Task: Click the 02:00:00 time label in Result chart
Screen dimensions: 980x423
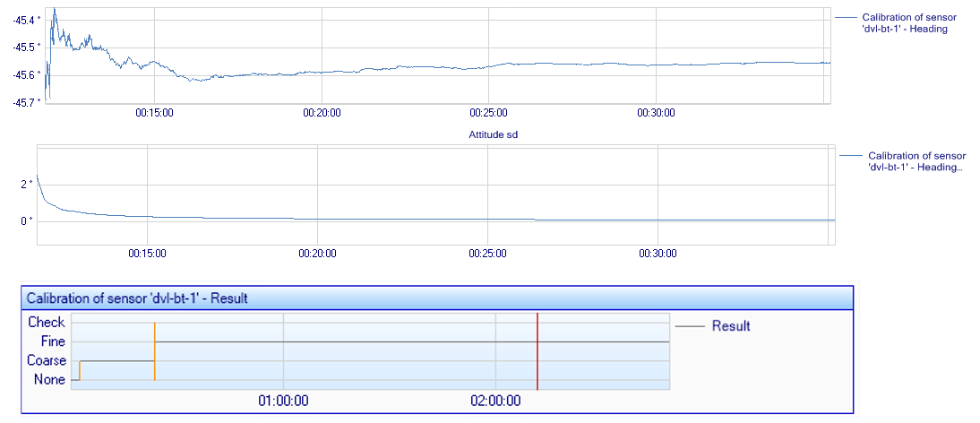Action: 495,401
